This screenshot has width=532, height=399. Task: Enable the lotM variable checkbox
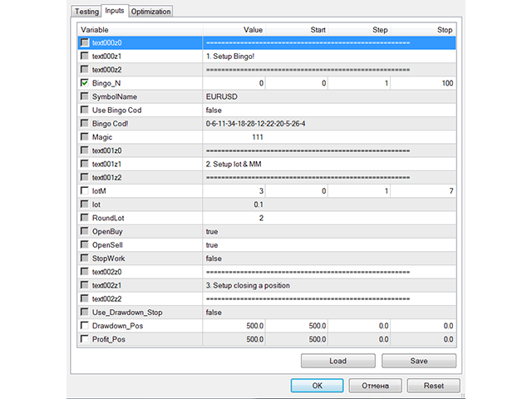tap(84, 190)
